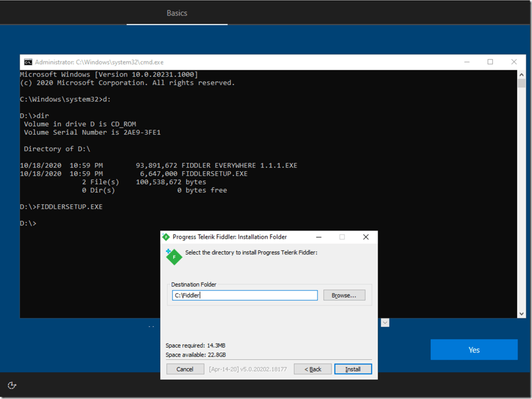Click inside the C:\Fiddler destination folder field
This screenshot has width=532, height=399.
[x=244, y=295]
